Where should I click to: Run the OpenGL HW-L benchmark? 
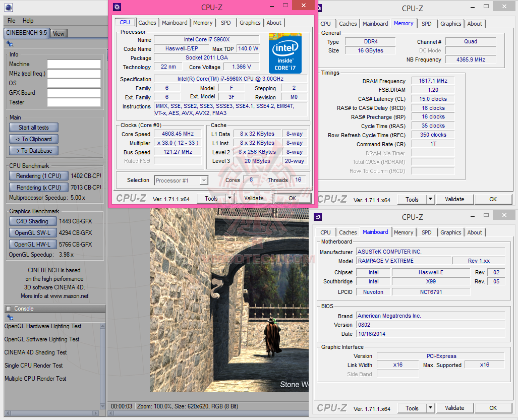click(x=32, y=245)
